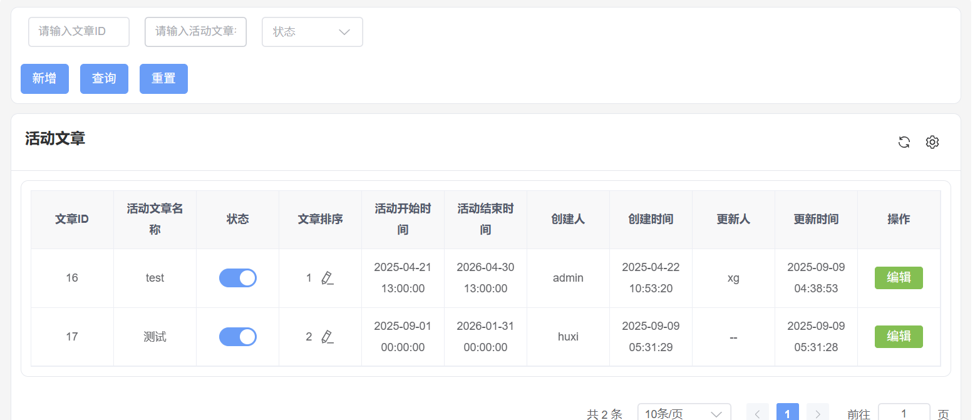Select page 1 in pagination

click(788, 413)
